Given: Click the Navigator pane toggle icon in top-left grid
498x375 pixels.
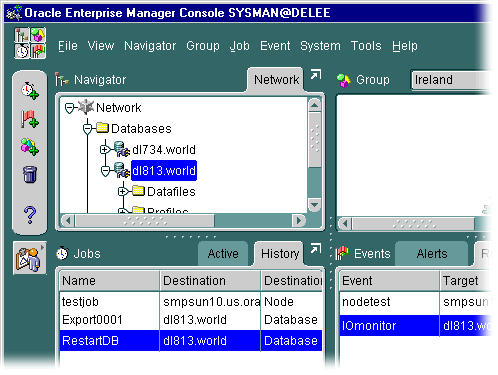Looking at the screenshot, I should tap(22, 35).
